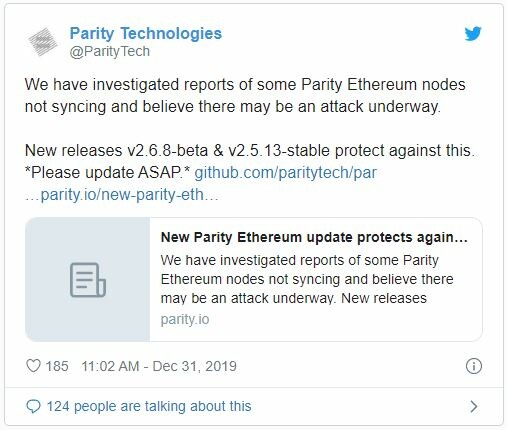Follow the github.com/paritytech/par link
This screenshot has height=430, width=507.
pos(285,173)
